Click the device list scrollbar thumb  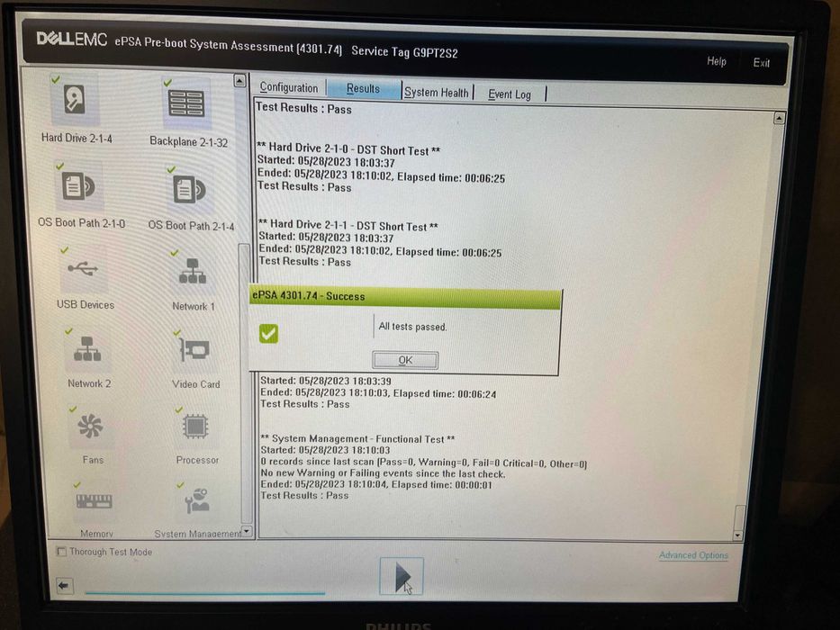(245, 383)
